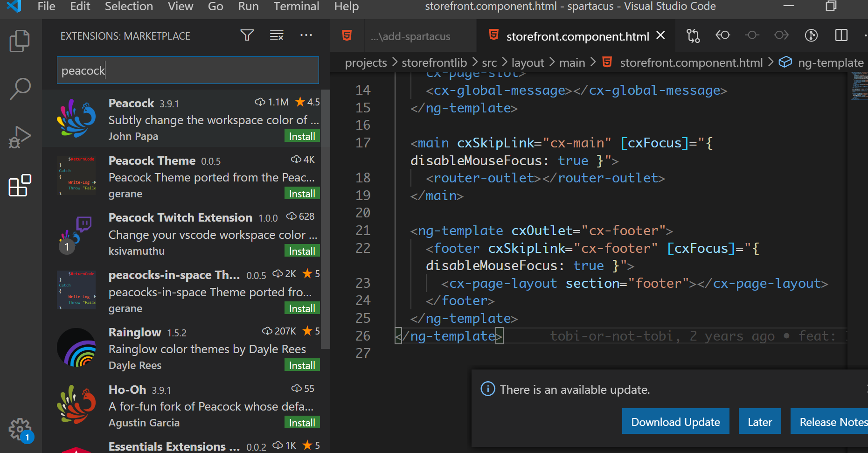Open the Explorer view in activity bar
This screenshot has height=453, width=868.
(x=20, y=41)
